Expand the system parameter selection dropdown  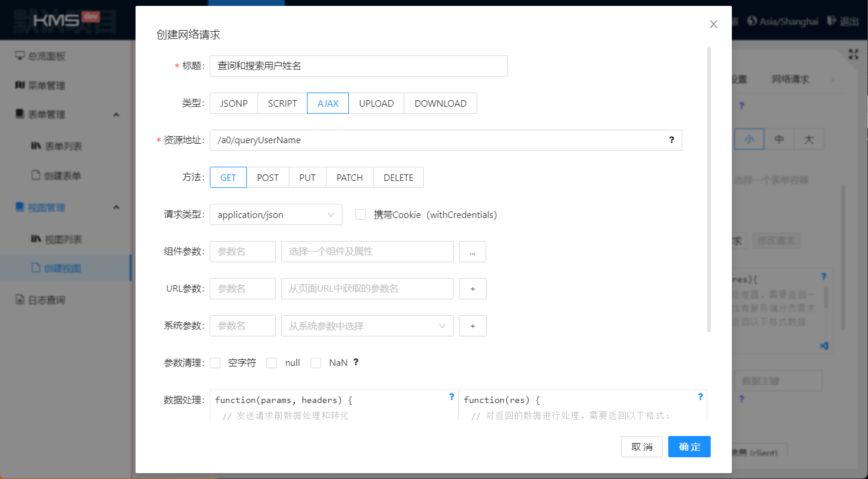367,326
